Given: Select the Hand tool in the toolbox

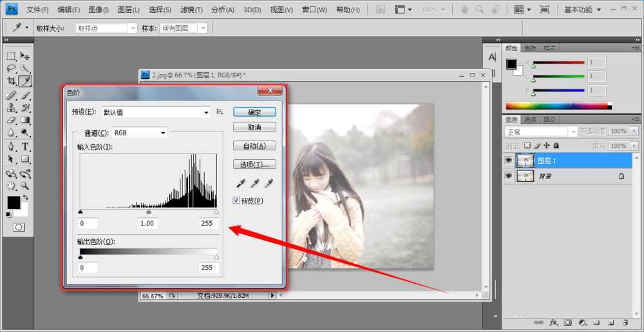Looking at the screenshot, I should 12,186.
